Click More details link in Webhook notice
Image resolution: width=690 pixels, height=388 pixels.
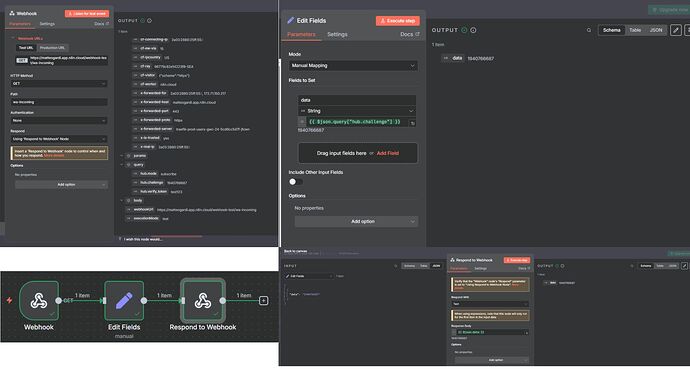(x=54, y=155)
